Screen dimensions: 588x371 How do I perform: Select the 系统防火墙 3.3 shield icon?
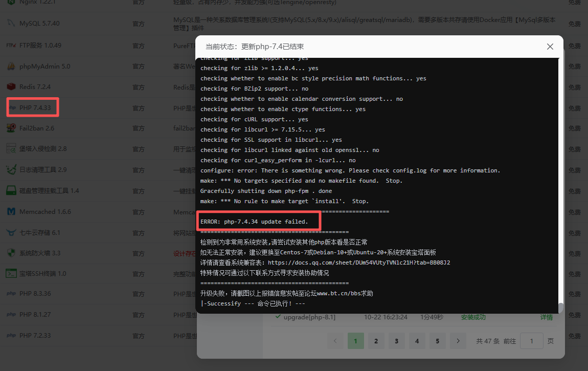(11, 253)
